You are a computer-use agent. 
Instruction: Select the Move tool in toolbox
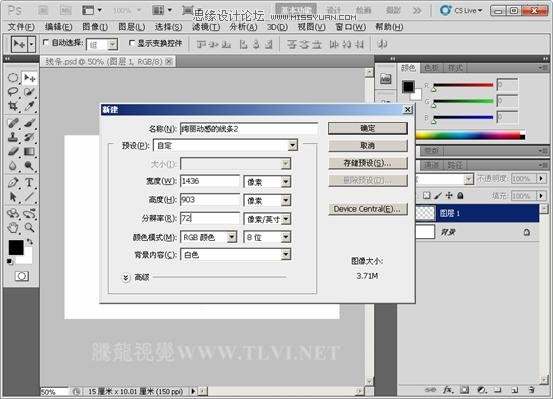click(x=29, y=78)
